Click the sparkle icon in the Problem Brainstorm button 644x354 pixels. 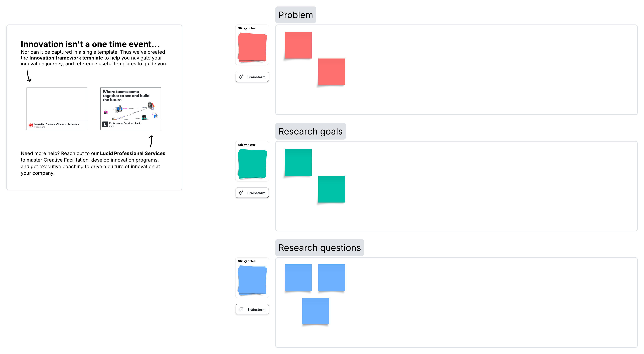click(x=241, y=77)
